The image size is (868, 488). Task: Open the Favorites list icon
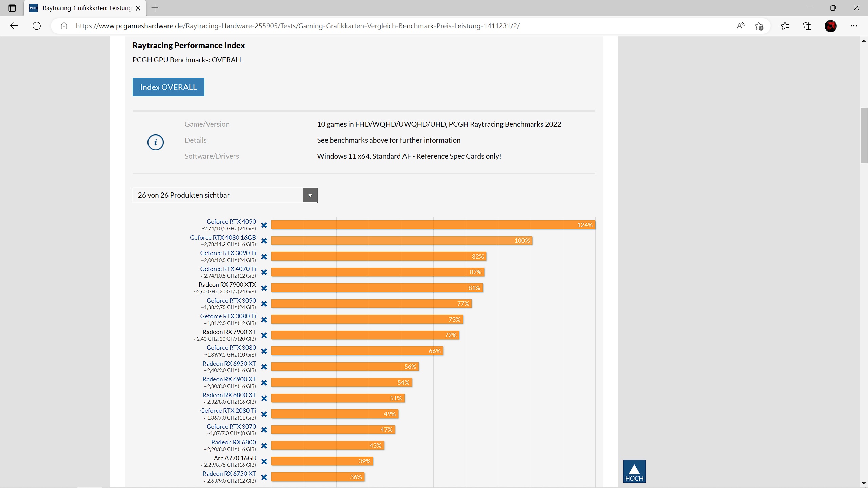pyautogui.click(x=785, y=26)
